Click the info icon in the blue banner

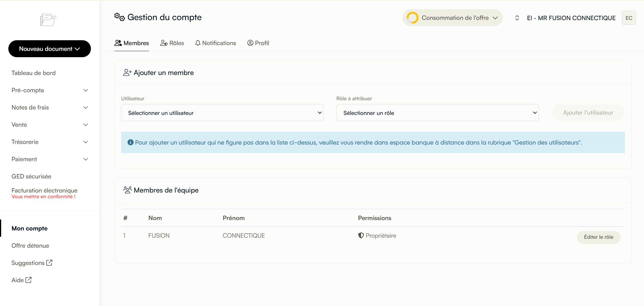tap(130, 142)
